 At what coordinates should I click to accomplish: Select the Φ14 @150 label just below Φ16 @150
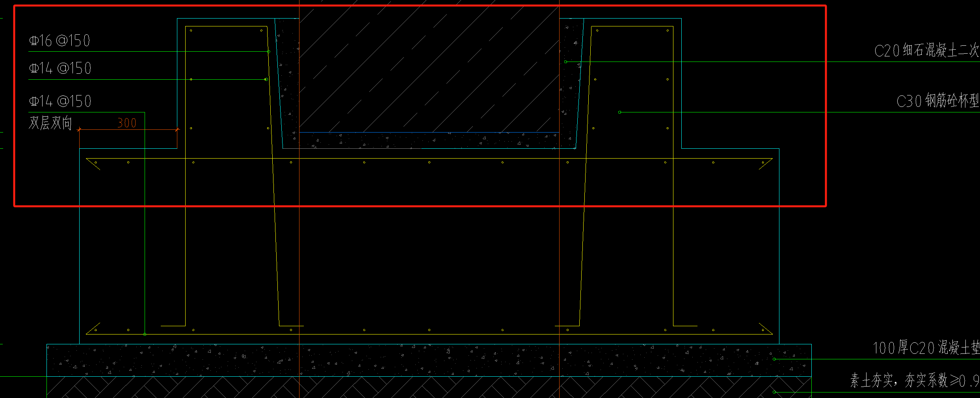click(x=60, y=68)
